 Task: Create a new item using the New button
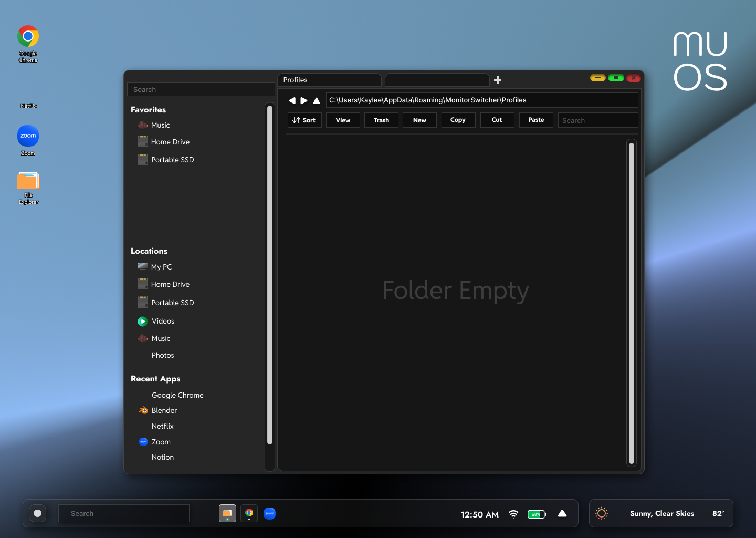click(419, 120)
